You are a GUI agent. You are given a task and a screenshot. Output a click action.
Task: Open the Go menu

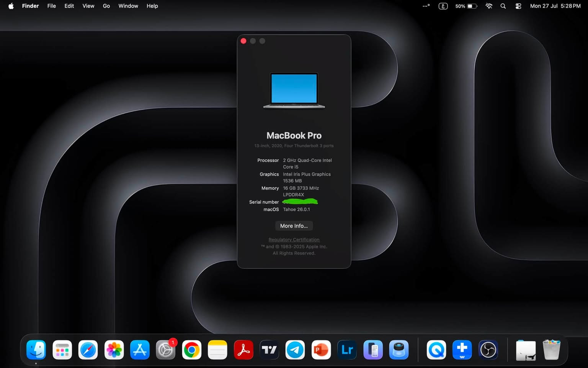[x=106, y=6]
